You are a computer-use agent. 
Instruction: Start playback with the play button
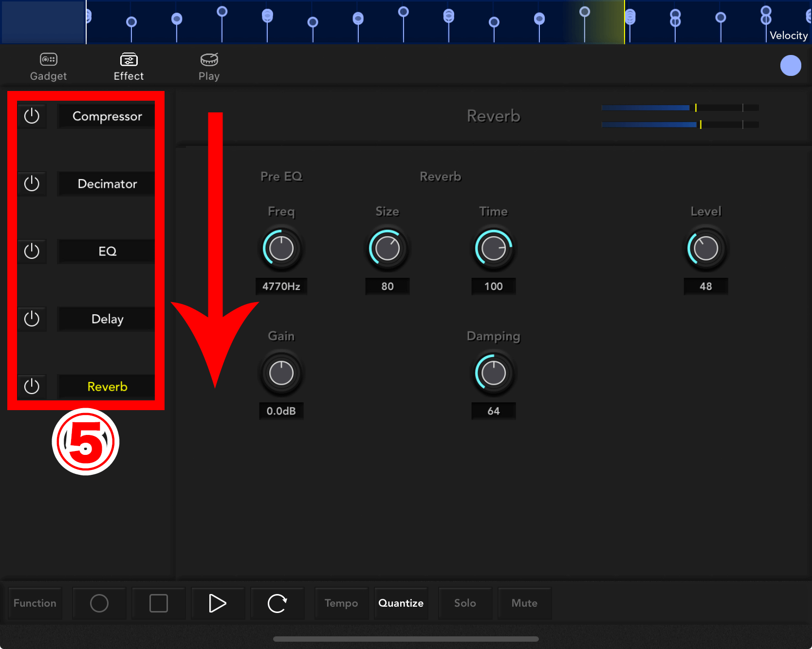point(218,603)
